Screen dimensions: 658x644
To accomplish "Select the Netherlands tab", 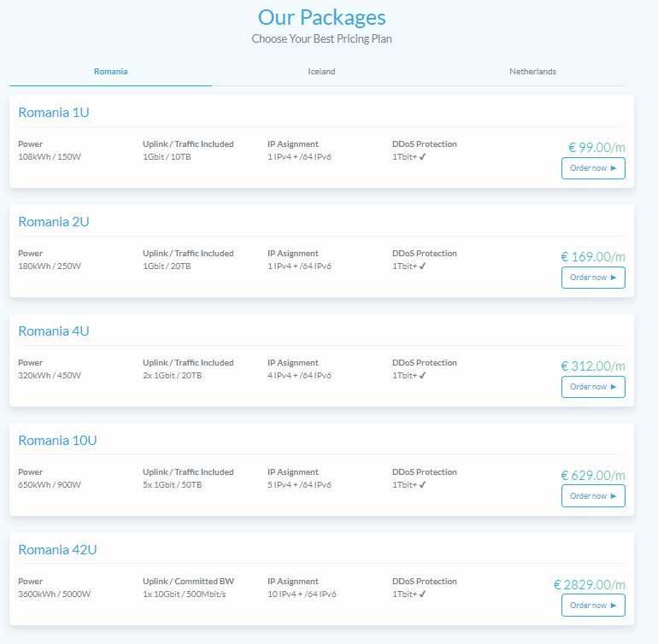I will [x=532, y=72].
